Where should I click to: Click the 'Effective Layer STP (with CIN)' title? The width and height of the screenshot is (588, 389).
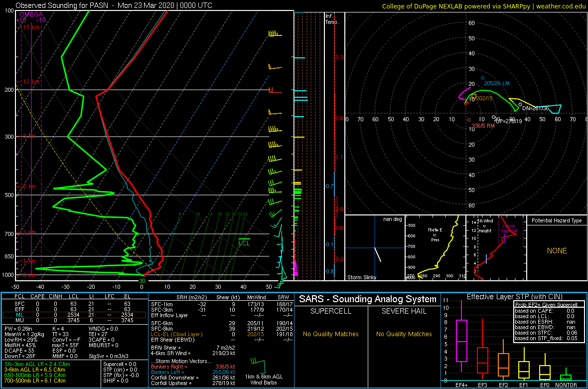[514, 297]
